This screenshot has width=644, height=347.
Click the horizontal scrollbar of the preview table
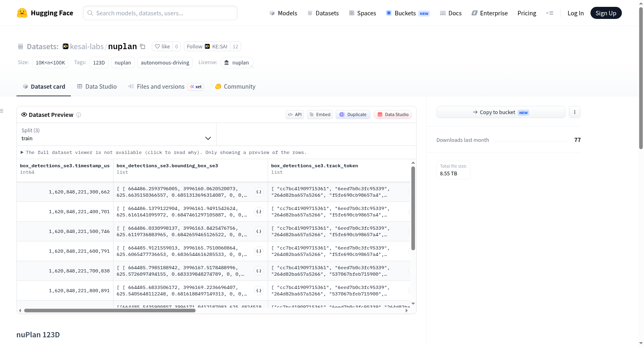click(110, 311)
